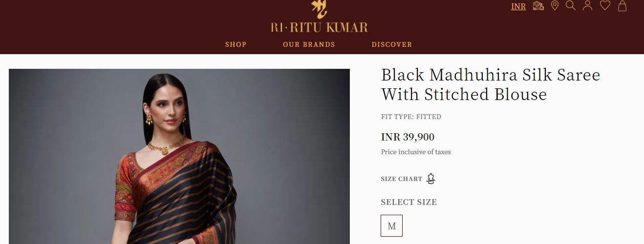Click the Ritu Kumar logo
The height and width of the screenshot is (244, 644).
pyautogui.click(x=319, y=20)
